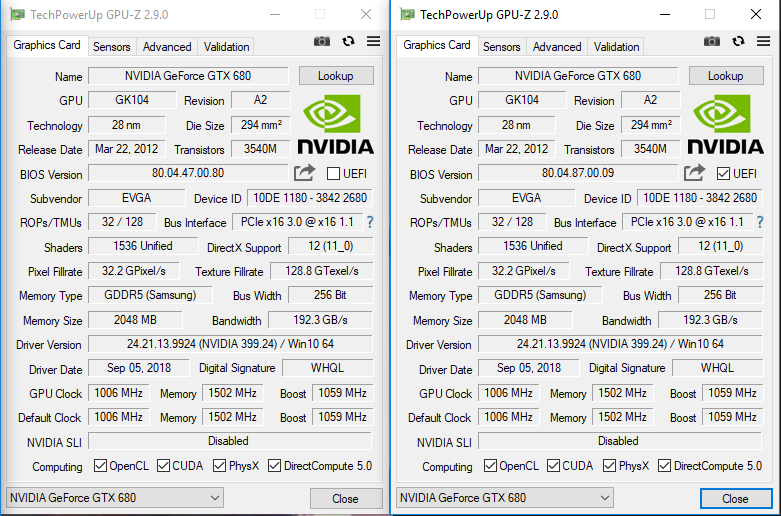Click the Transistors 3540M field in right window
Viewport: 781px width, 516px height.
click(x=651, y=149)
